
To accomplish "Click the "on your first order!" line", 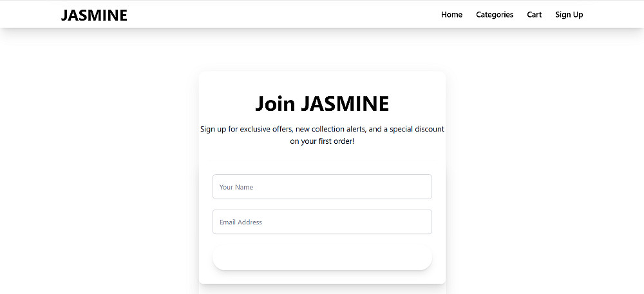I will (x=322, y=141).
